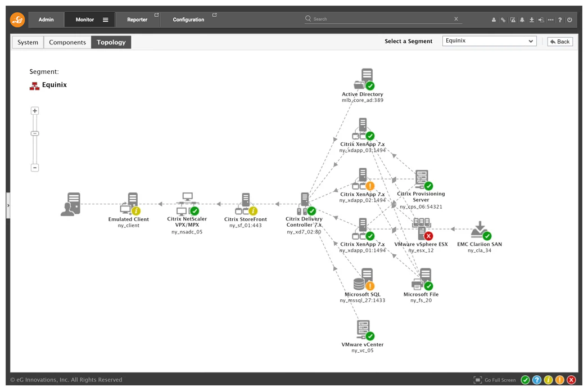Select the Citrix Provisioning Server node
This screenshot has height=391, width=588.
[x=423, y=179]
